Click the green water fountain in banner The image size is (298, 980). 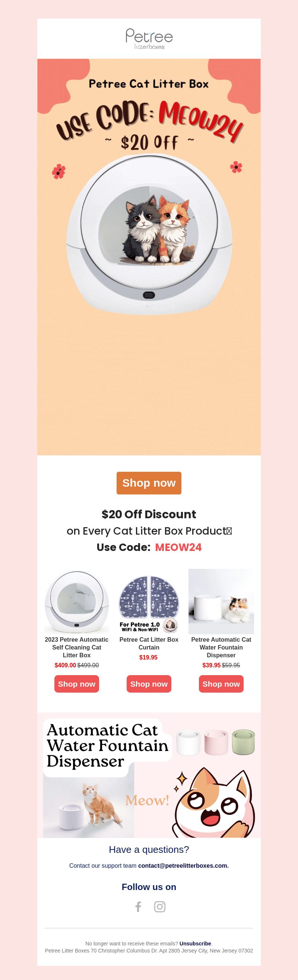click(x=243, y=742)
